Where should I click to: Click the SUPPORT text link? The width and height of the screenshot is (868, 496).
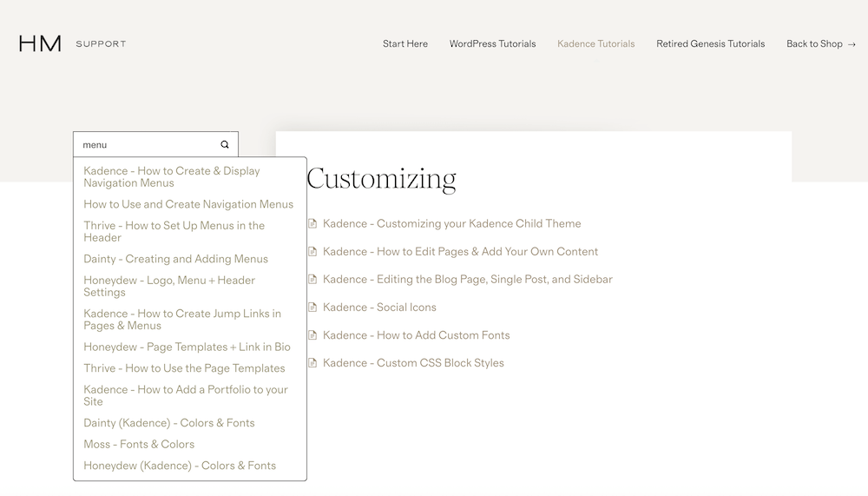101,43
